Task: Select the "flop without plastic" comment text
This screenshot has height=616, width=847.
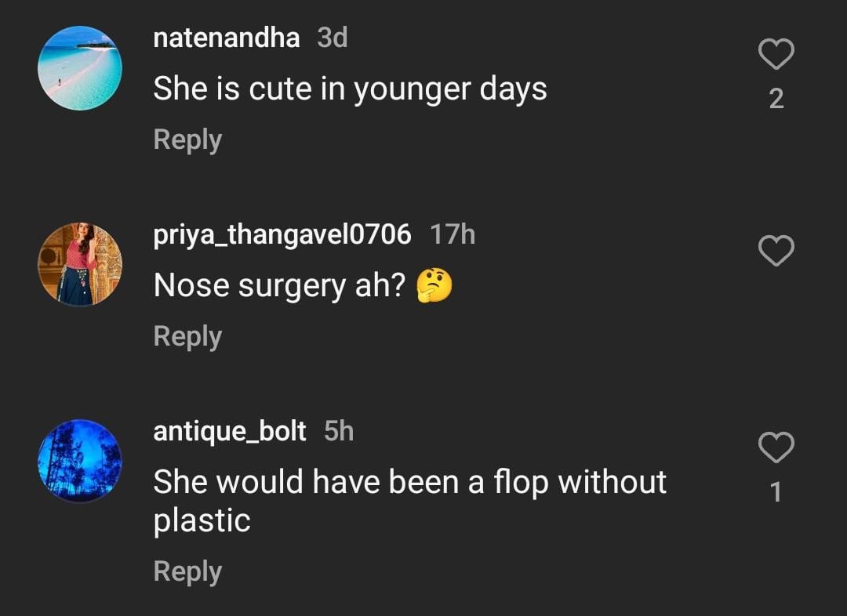Action: point(409,500)
